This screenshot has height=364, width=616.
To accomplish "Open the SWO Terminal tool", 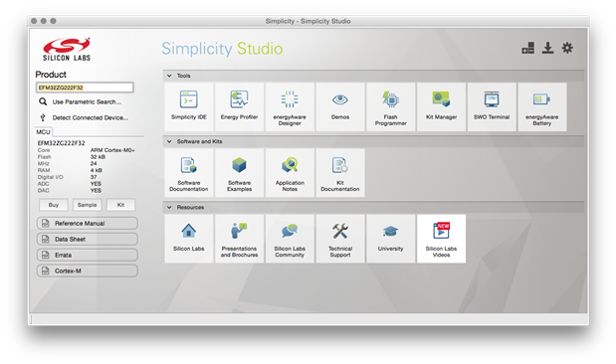I will click(x=492, y=106).
